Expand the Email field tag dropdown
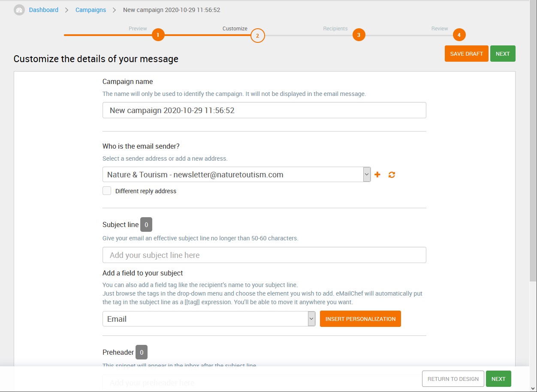The width and height of the screenshot is (537, 392). click(209, 319)
